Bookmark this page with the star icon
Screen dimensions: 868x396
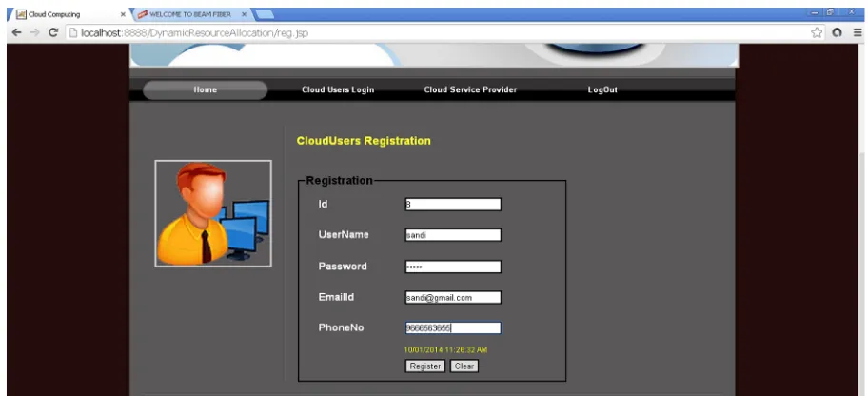click(x=817, y=32)
